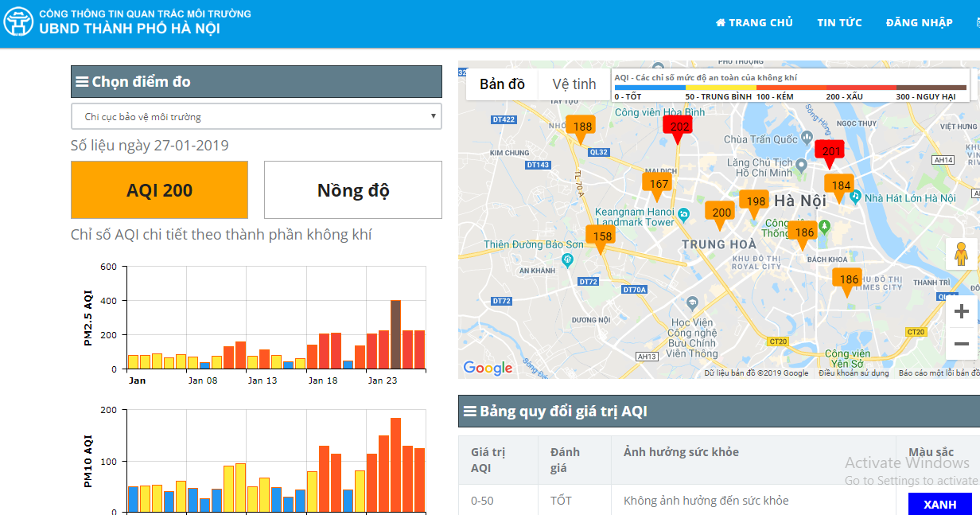Click the tall brown PM2.5 bar
Screen dimensions: 980x515
click(x=395, y=334)
